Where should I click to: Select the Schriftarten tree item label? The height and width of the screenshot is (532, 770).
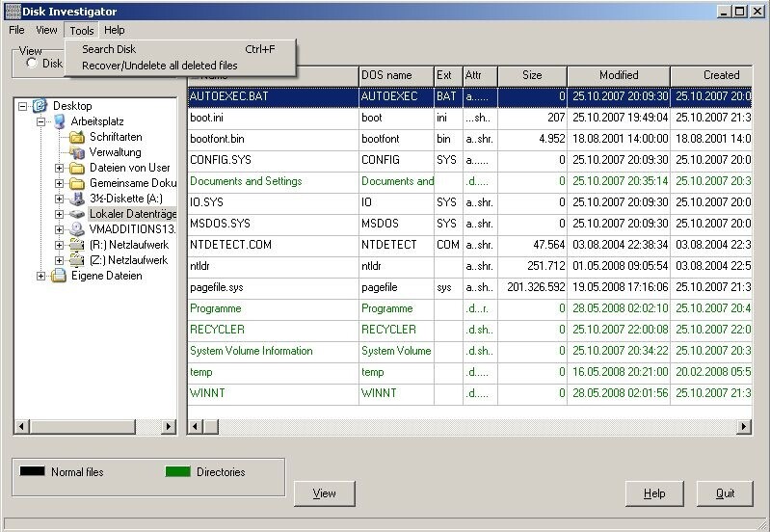click(x=116, y=137)
